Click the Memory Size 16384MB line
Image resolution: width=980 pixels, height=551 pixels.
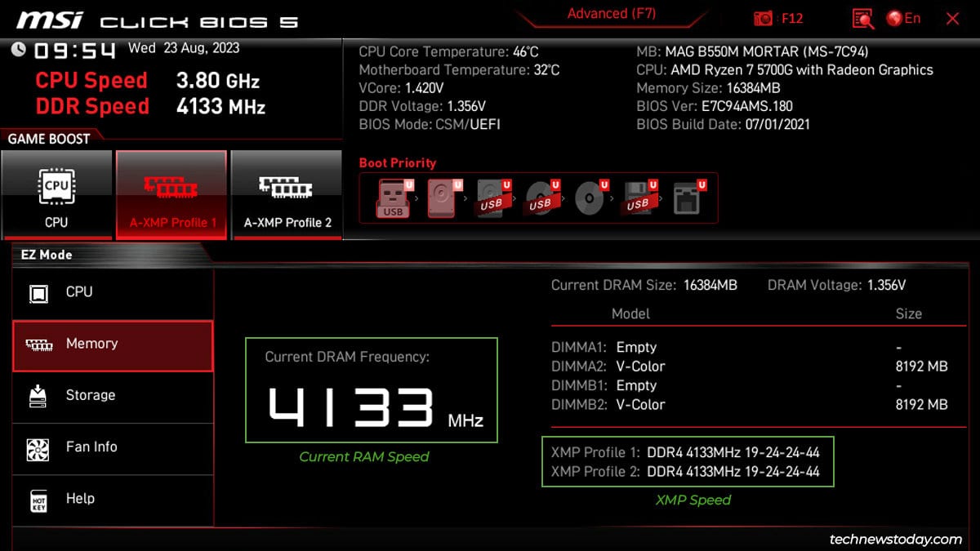click(x=708, y=88)
